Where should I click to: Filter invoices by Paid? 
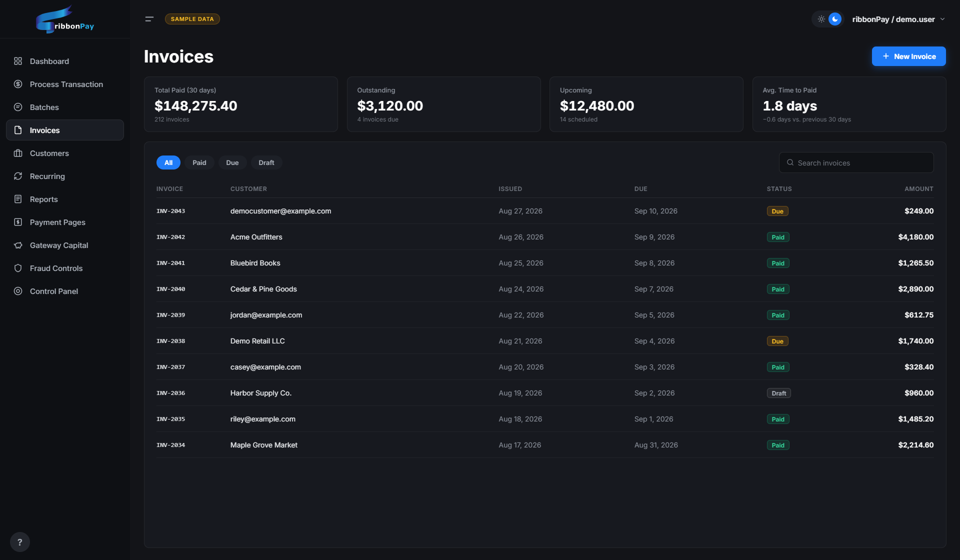199,162
